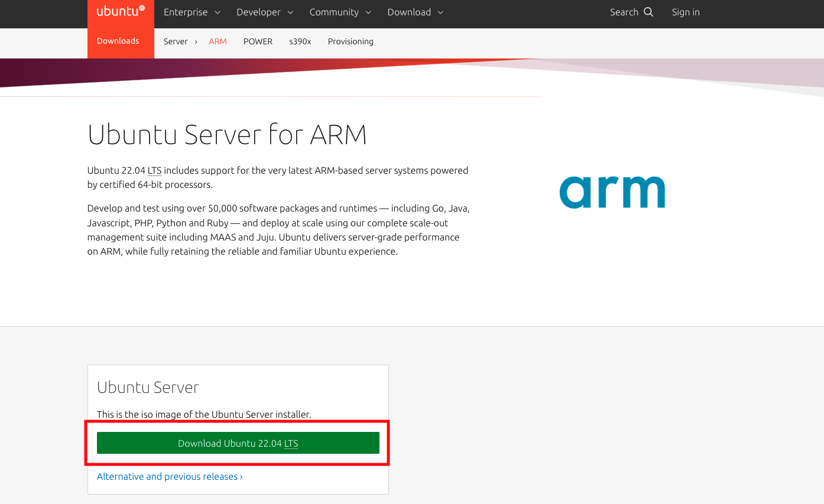Expand the Download navigation menu
This screenshot has height=504, width=824.
pos(416,12)
